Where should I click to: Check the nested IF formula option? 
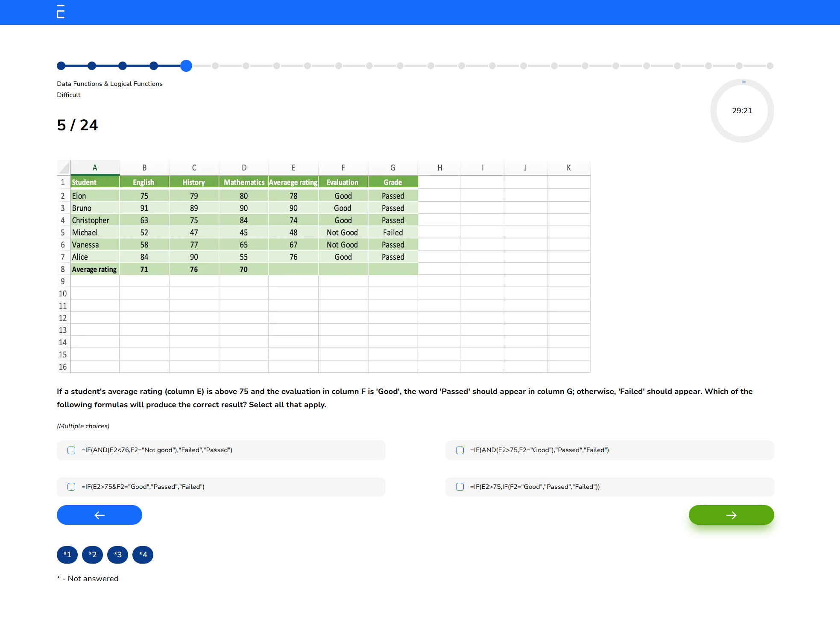point(460,487)
